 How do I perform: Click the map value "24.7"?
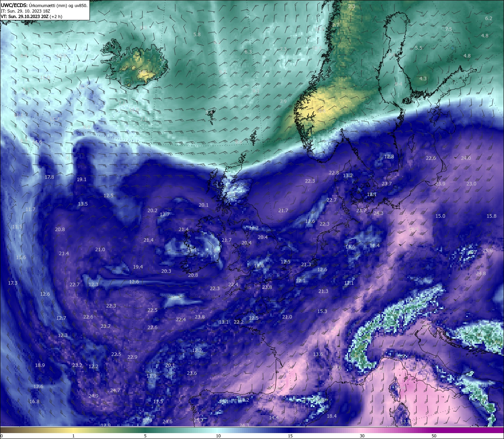(115, 391)
